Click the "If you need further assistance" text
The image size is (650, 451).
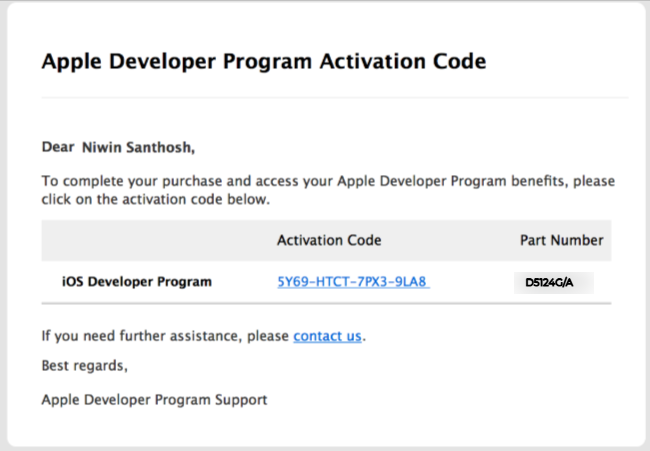click(x=166, y=336)
